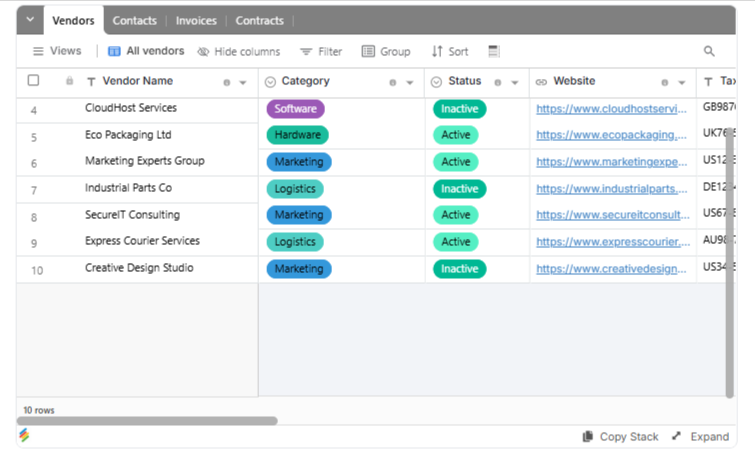Image resolution: width=755 pixels, height=459 pixels.
Task: Click the horizontal scrollbar thumb
Action: (147, 420)
